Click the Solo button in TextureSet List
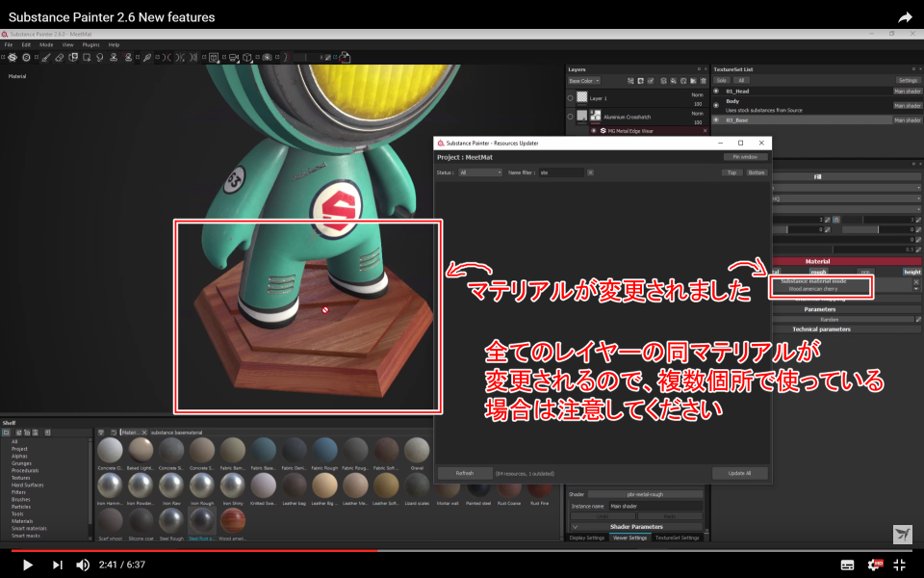Screen dimensions: 924x578 pyautogui.click(x=722, y=81)
